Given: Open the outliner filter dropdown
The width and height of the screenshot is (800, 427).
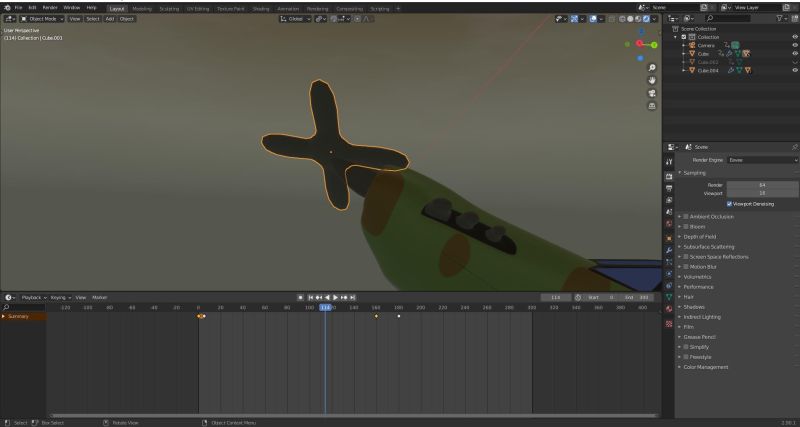Looking at the screenshot, I should [782, 18].
